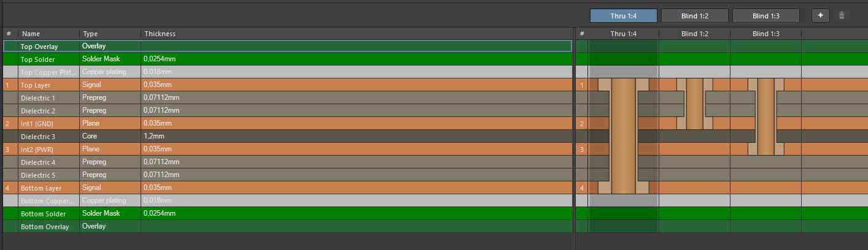Select the Blind 1:3 via button
868x250 pixels.
pos(765,16)
